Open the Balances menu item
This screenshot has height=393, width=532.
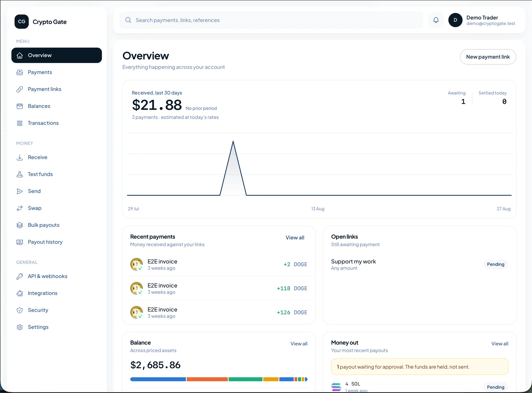click(x=57, y=106)
